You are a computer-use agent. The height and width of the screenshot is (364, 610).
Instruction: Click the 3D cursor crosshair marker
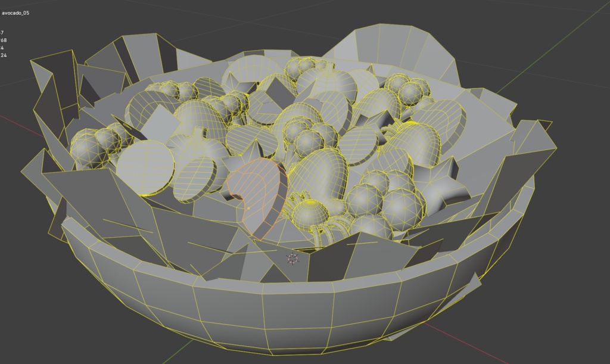pos(292,258)
